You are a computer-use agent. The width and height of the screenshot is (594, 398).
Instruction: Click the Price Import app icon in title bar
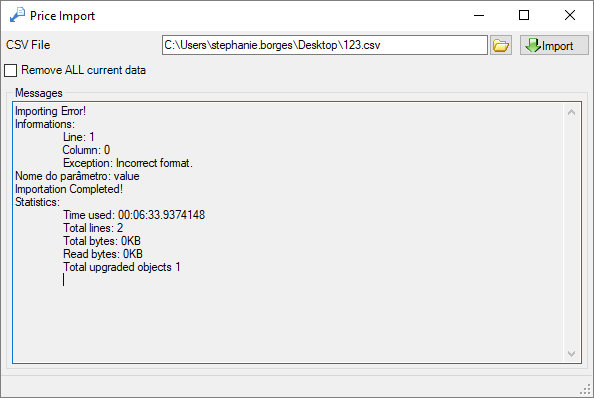click(17, 15)
